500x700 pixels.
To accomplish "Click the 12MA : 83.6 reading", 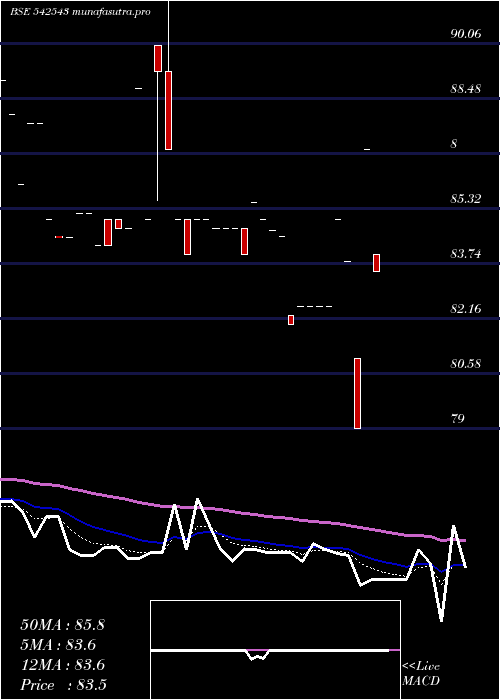I will coord(62,665).
